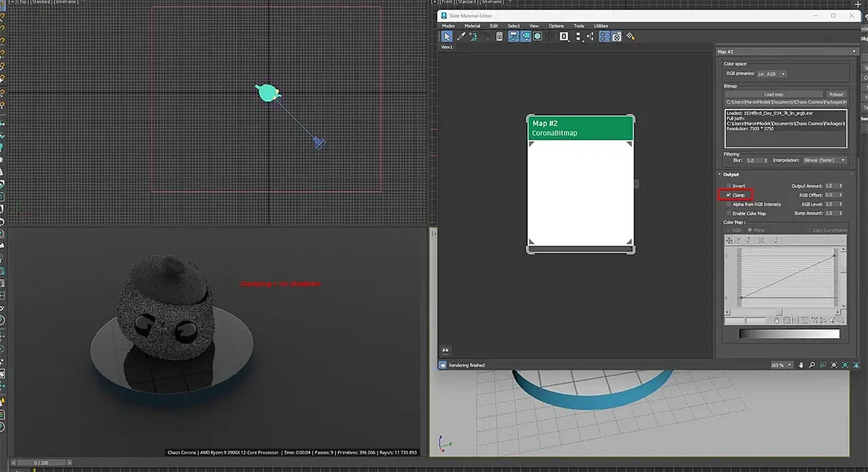Click the grayscale color map gradient bar
This screenshot has width=868, height=472.
[x=789, y=334]
